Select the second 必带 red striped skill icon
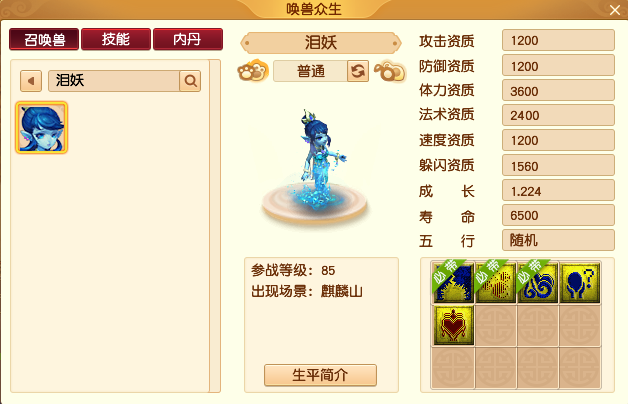 [x=495, y=282]
